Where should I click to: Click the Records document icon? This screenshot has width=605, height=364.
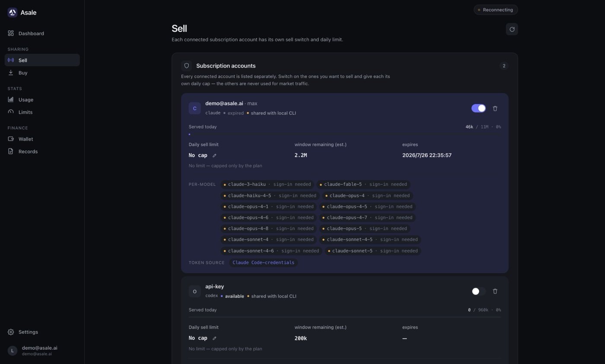click(x=11, y=151)
